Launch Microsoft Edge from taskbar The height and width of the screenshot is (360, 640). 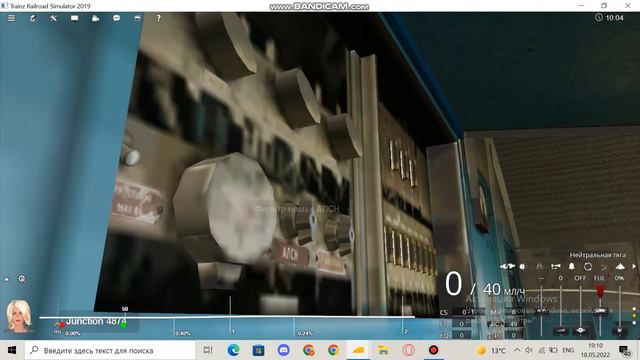pyautogui.click(x=233, y=350)
